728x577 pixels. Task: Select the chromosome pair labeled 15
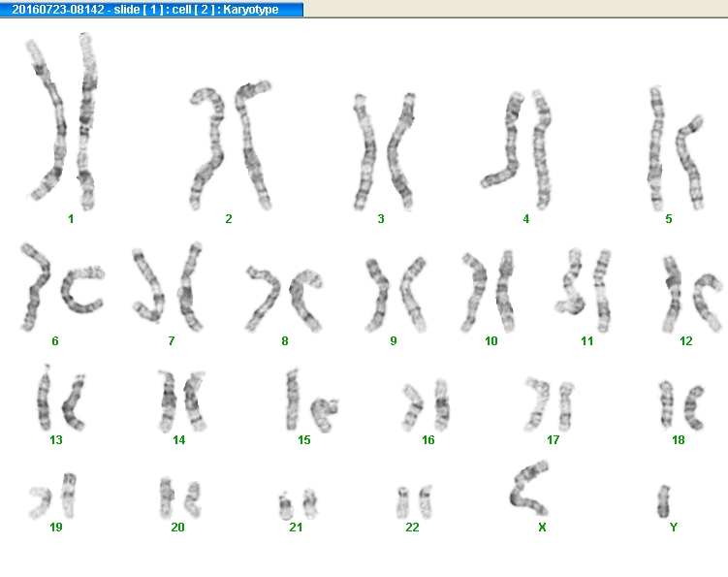(x=312, y=400)
